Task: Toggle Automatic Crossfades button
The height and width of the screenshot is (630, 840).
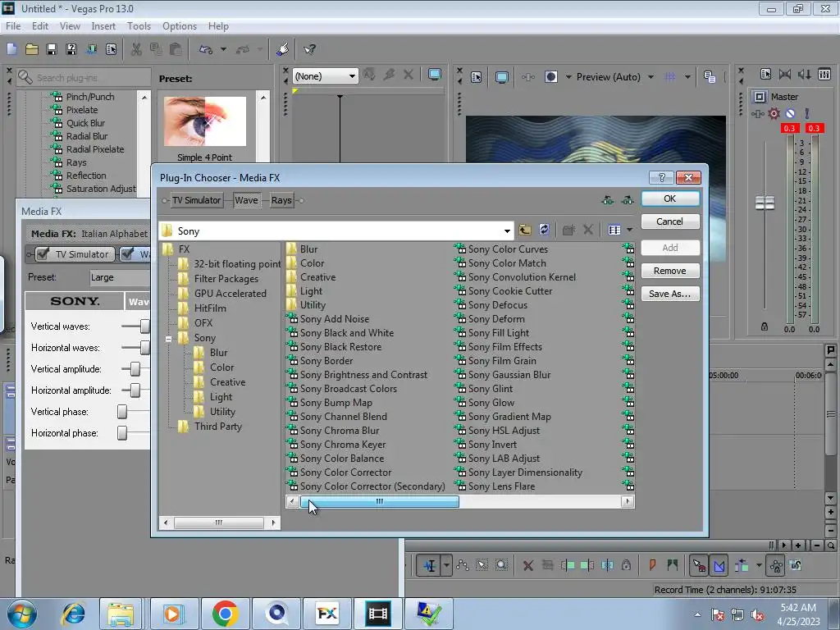Action: [719, 565]
